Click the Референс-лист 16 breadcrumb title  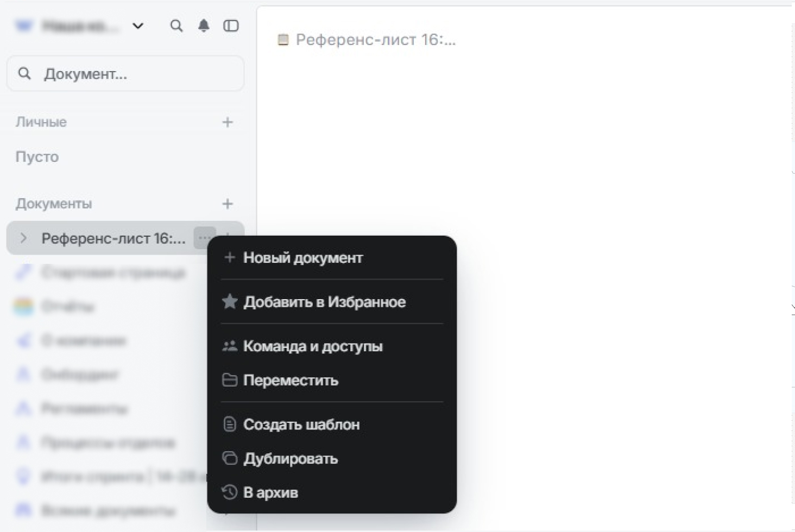pyautogui.click(x=375, y=40)
